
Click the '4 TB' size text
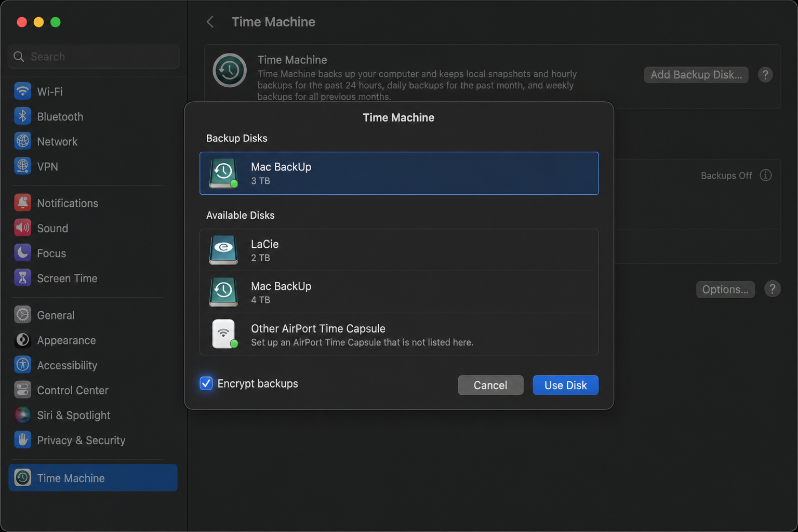click(x=260, y=300)
